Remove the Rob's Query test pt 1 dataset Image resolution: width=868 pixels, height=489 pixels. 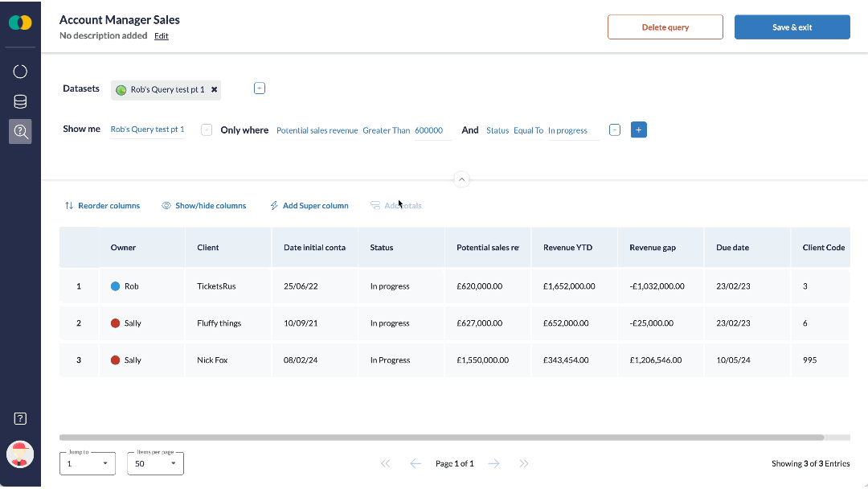tap(215, 89)
